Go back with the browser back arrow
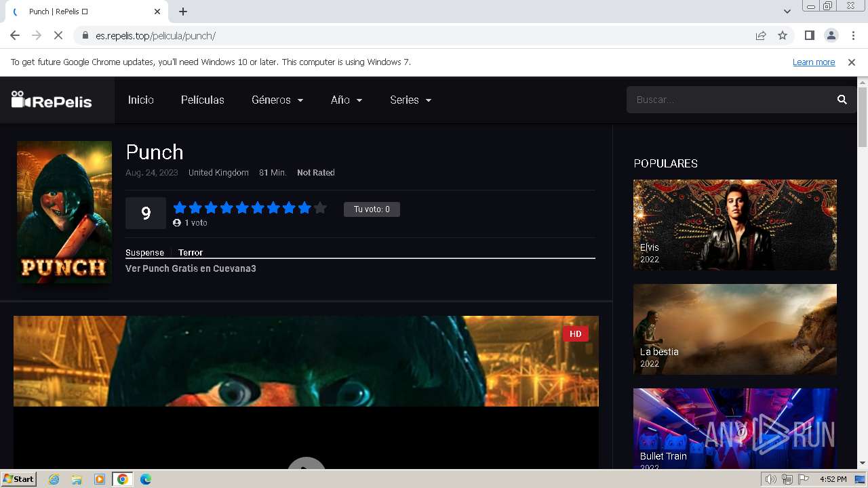This screenshot has height=488, width=868. tap(15, 35)
